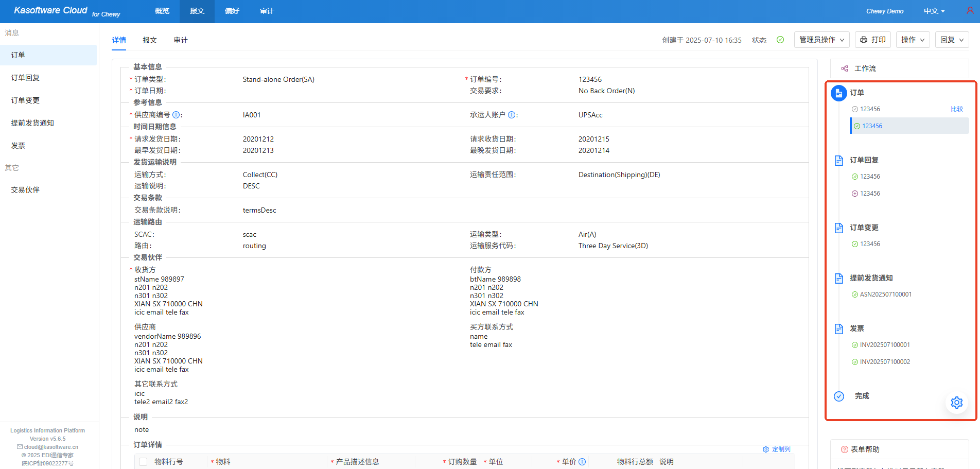Click the info icon beside 承运人账户
The height and width of the screenshot is (469, 980).
tap(511, 115)
